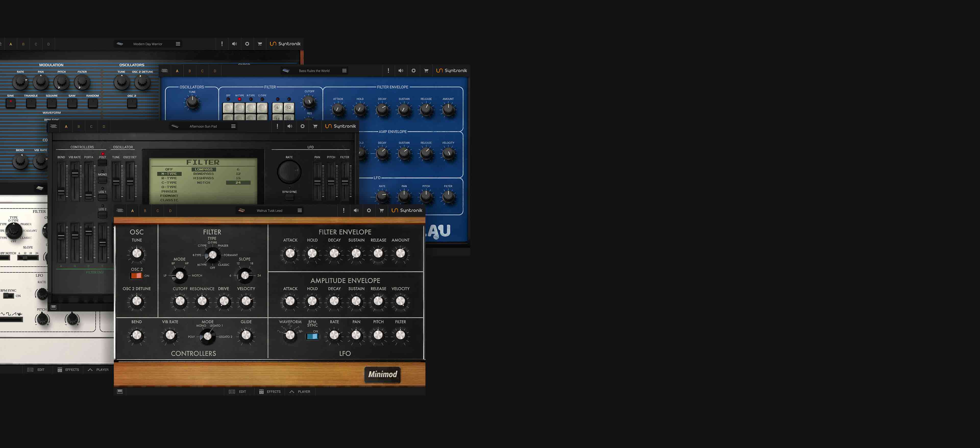Screen dimensions: 980x448
Task: Click multi list icon in Afternoon Sun Pad header
Action: (x=54, y=126)
